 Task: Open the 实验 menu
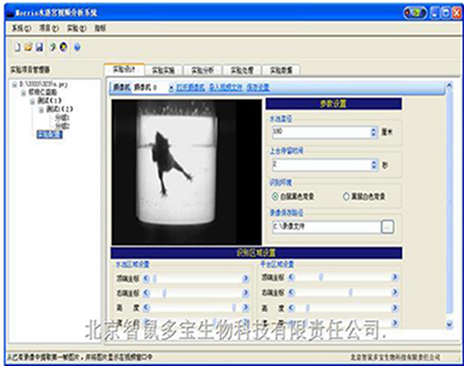tap(77, 28)
